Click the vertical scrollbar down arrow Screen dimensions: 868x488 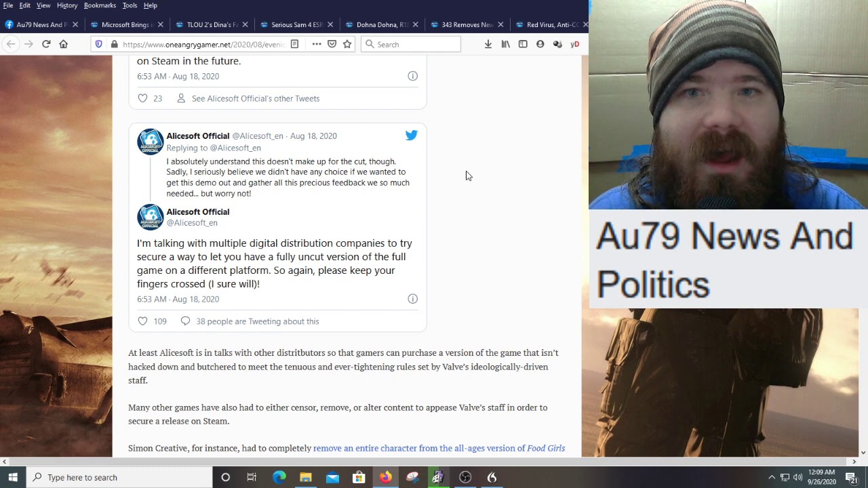[x=863, y=452]
